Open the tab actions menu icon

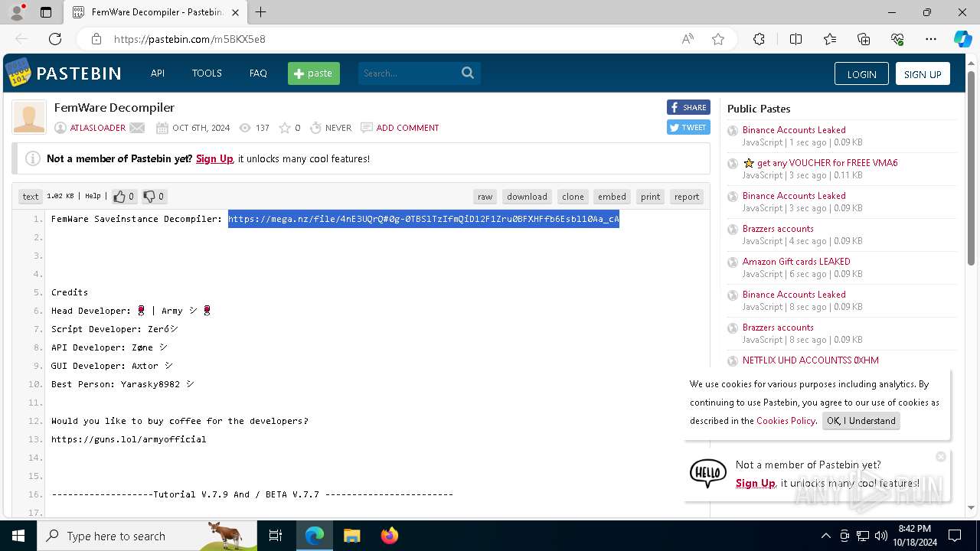pos(46,12)
